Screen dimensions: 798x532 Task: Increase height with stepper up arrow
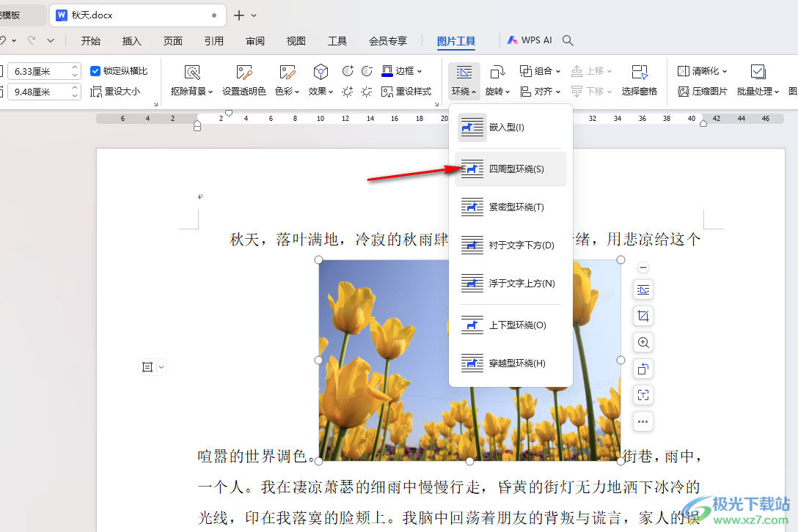[x=75, y=67]
